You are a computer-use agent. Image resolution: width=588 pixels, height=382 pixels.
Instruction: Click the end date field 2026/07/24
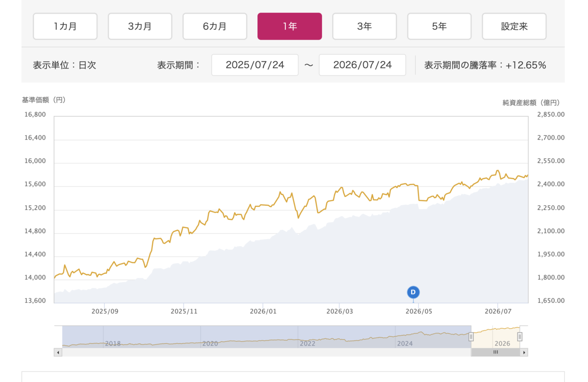(x=362, y=65)
